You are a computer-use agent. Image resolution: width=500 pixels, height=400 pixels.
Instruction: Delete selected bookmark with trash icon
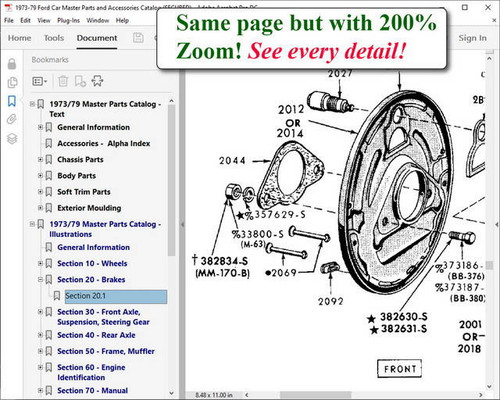pos(63,81)
